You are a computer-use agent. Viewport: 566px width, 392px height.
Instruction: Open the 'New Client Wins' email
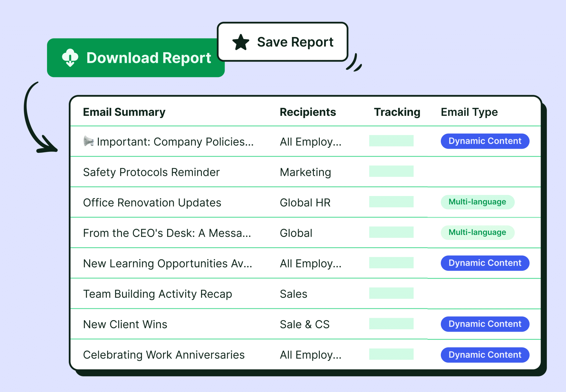[125, 324]
